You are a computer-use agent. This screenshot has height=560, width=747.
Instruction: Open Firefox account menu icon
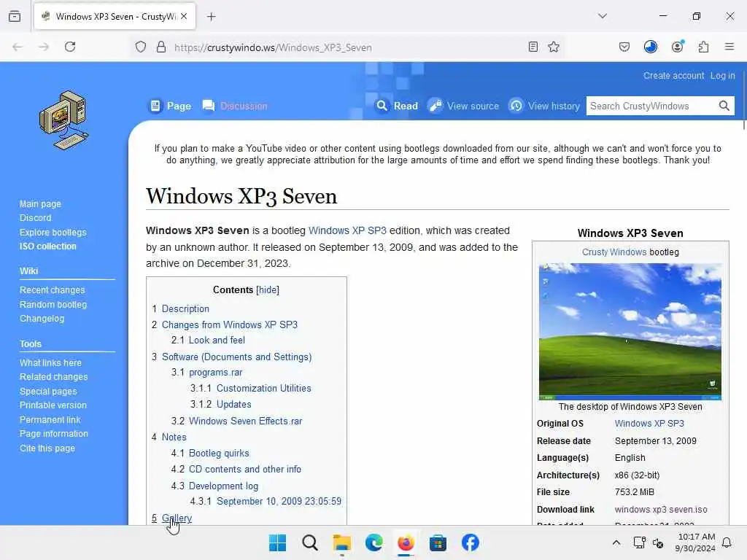(x=678, y=47)
